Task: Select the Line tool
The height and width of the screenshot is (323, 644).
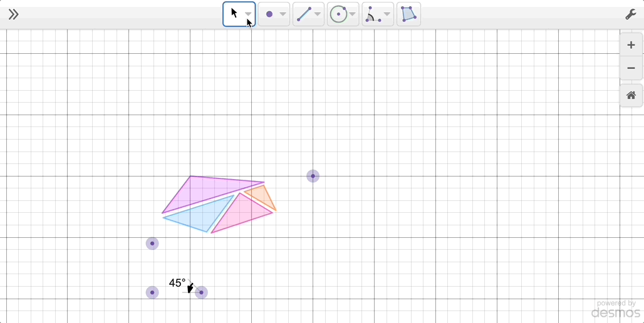Action: click(304, 14)
